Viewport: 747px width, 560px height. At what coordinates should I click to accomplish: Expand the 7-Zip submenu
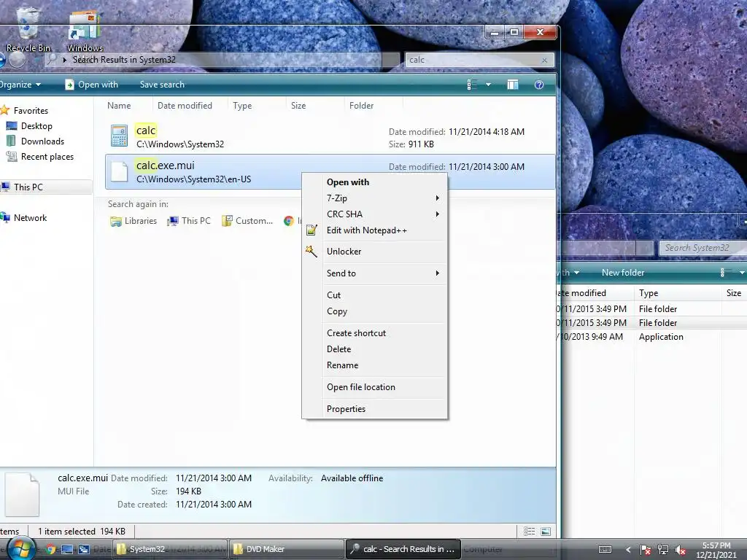(x=375, y=198)
